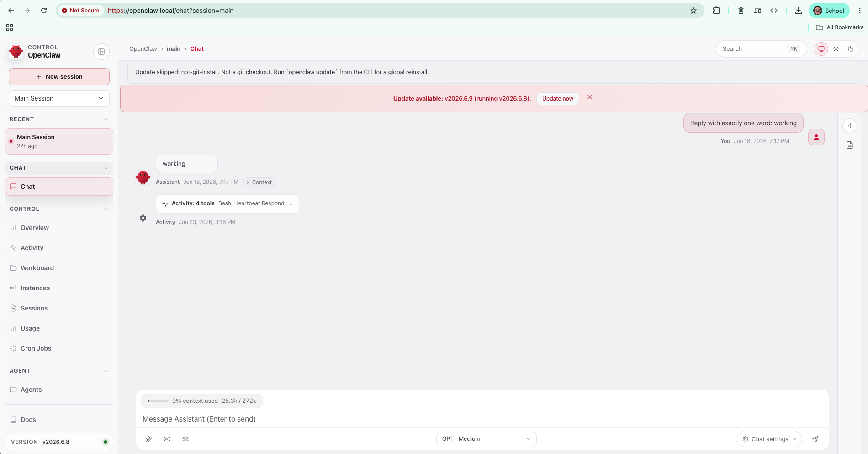Click the main breadcrumb link
Viewport: 868px width, 454px height.
[174, 49]
